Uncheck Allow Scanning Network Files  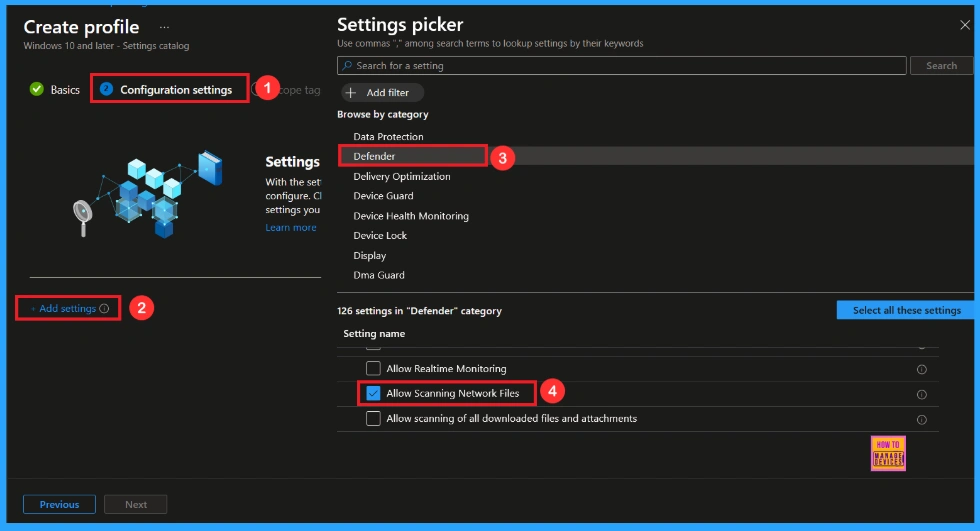(373, 394)
